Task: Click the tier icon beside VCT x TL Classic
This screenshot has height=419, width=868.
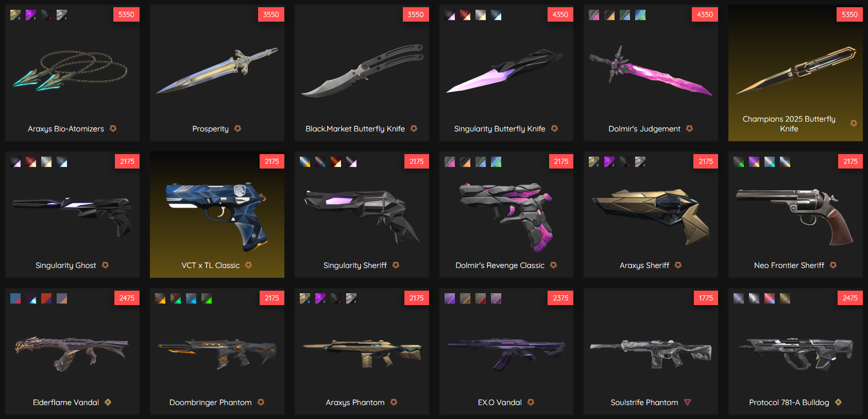Action: pos(248,265)
